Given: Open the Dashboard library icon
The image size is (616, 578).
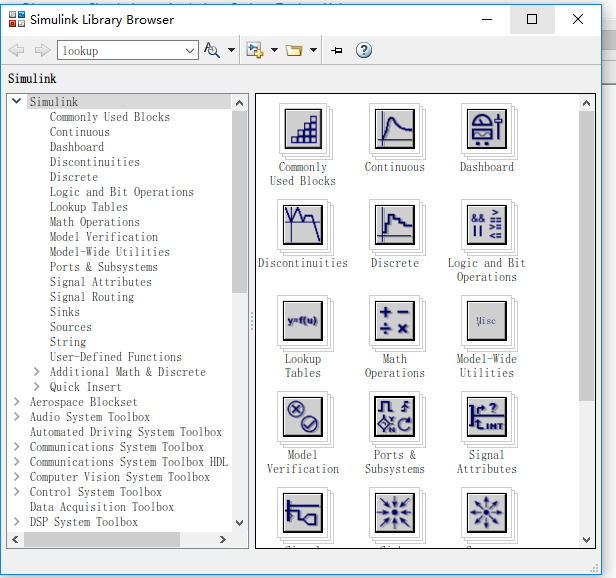Looking at the screenshot, I should 486,129.
